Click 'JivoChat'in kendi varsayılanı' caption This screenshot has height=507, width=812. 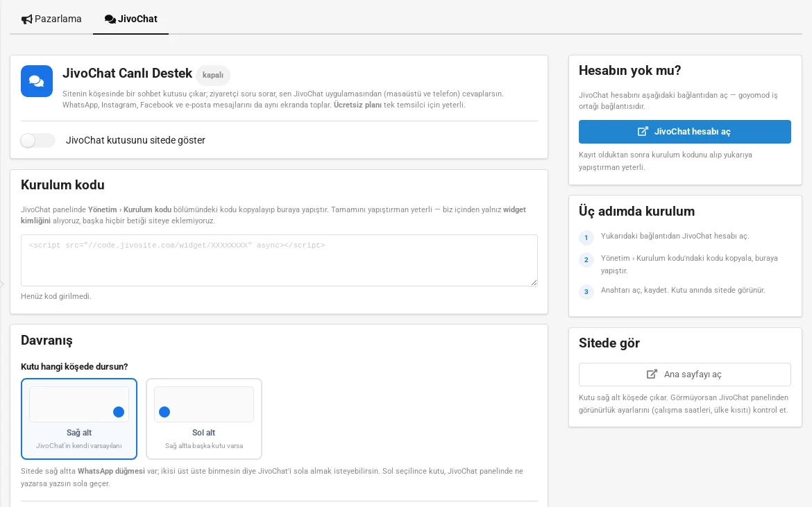(78, 445)
